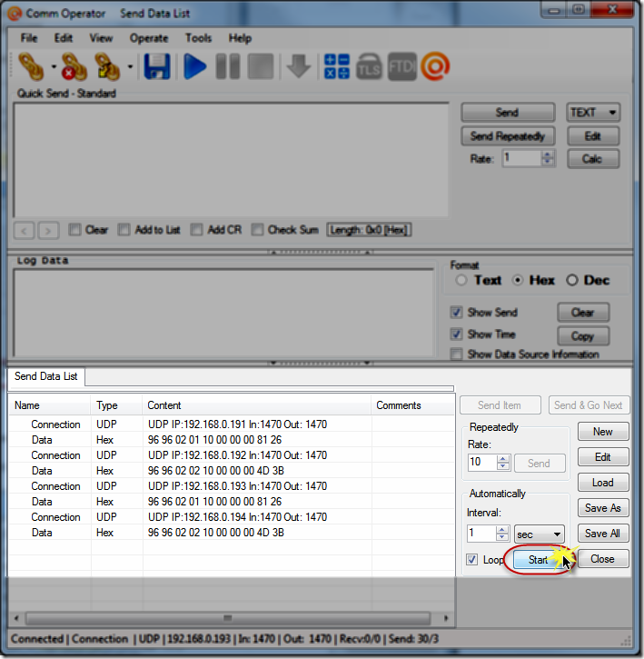The height and width of the screenshot is (659, 644).
Task: Toggle the Clear checkbox under Quick Send
Action: point(74,229)
